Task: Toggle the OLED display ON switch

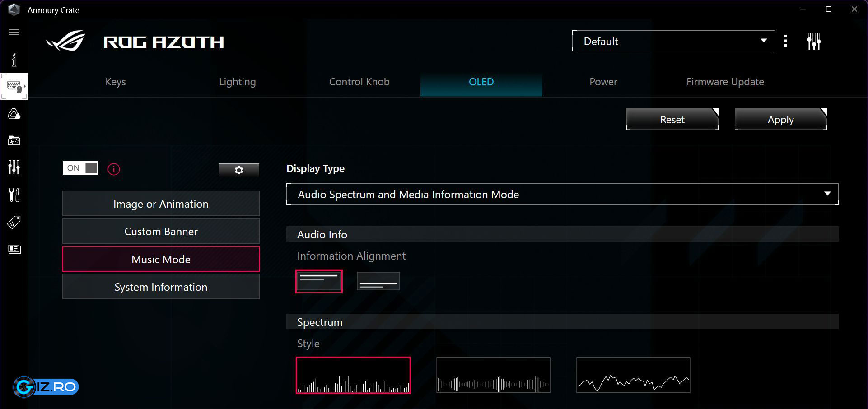Action: tap(80, 168)
